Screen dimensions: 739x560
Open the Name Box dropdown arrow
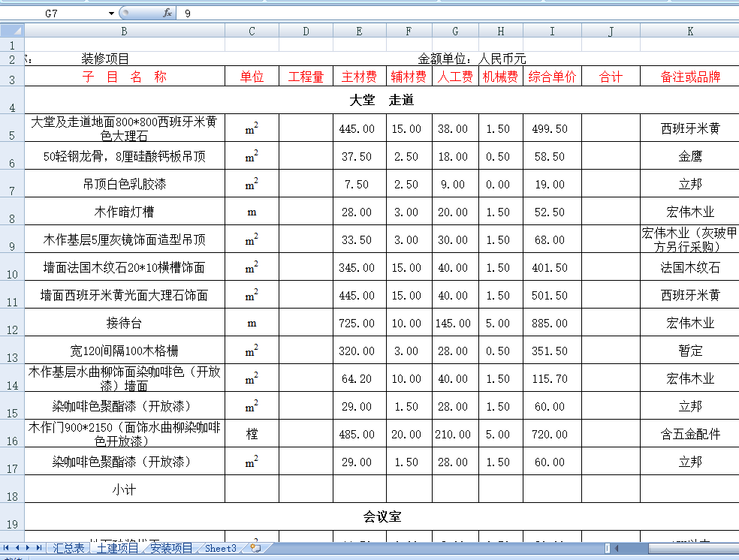[111, 14]
